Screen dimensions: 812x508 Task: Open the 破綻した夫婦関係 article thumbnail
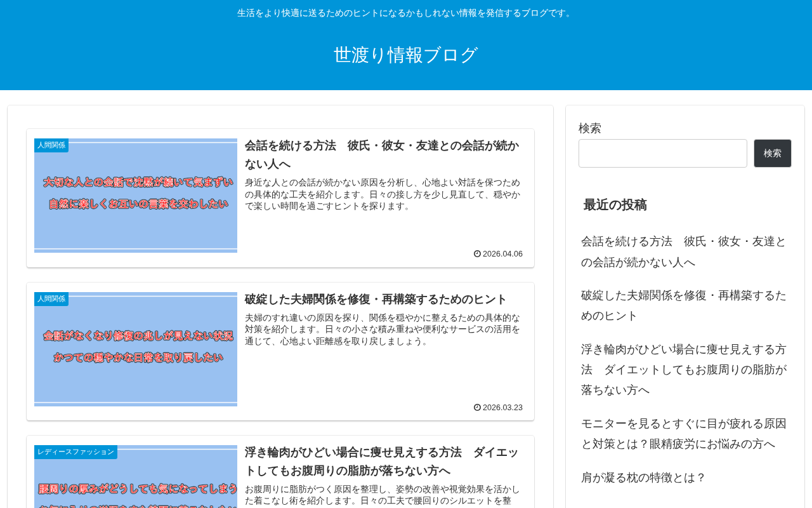click(136, 349)
